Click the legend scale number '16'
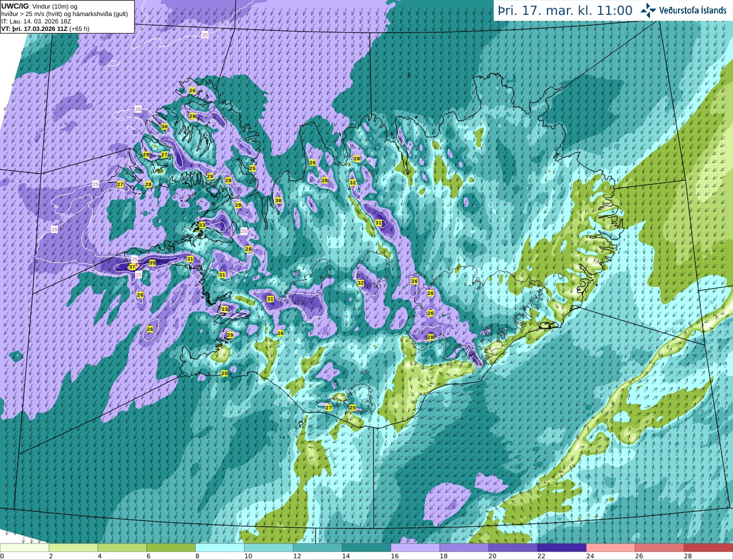The width and height of the screenshot is (733, 560). [x=395, y=556]
